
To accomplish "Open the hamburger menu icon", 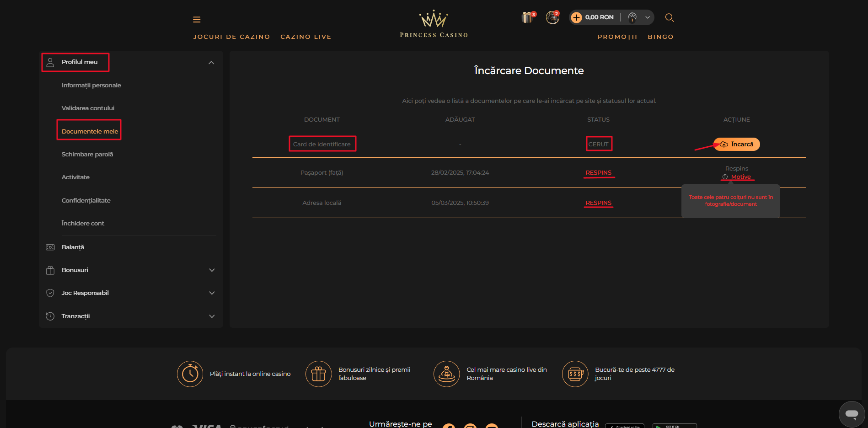I will (x=197, y=20).
